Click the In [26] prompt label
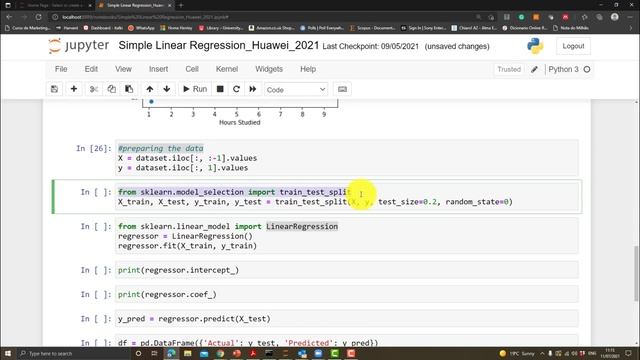640x360 pixels. [93, 148]
